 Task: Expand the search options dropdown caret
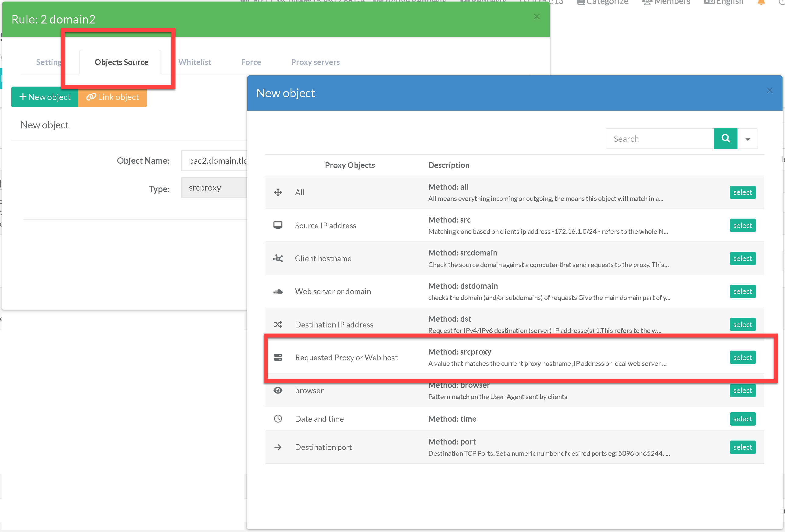click(748, 139)
